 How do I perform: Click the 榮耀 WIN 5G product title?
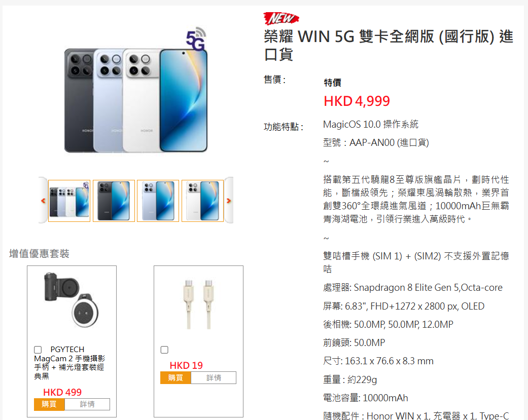click(x=388, y=45)
